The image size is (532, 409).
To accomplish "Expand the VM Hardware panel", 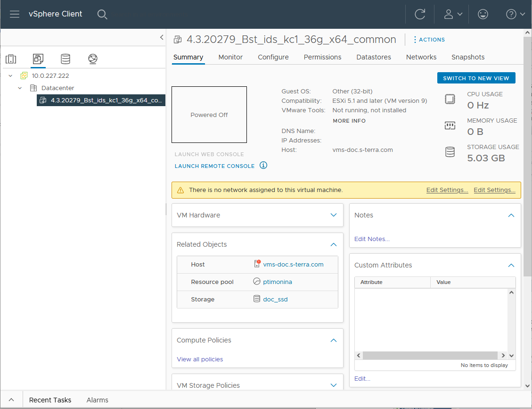I will pyautogui.click(x=334, y=215).
